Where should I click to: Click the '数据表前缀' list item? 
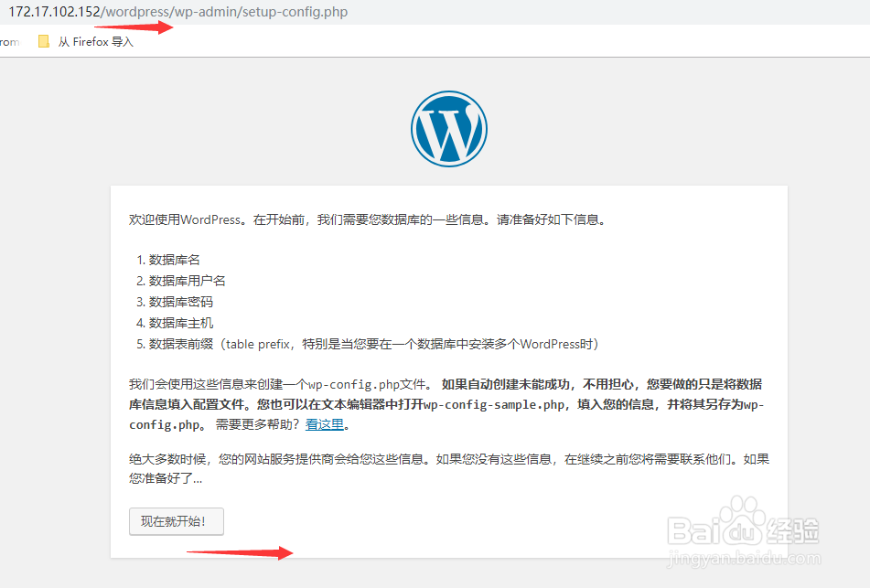[x=374, y=344]
